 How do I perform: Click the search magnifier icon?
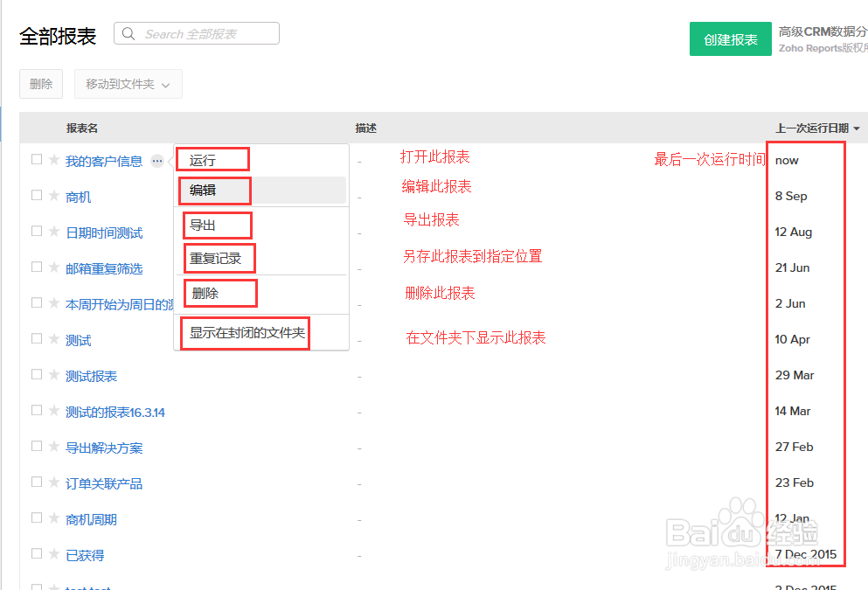129,34
